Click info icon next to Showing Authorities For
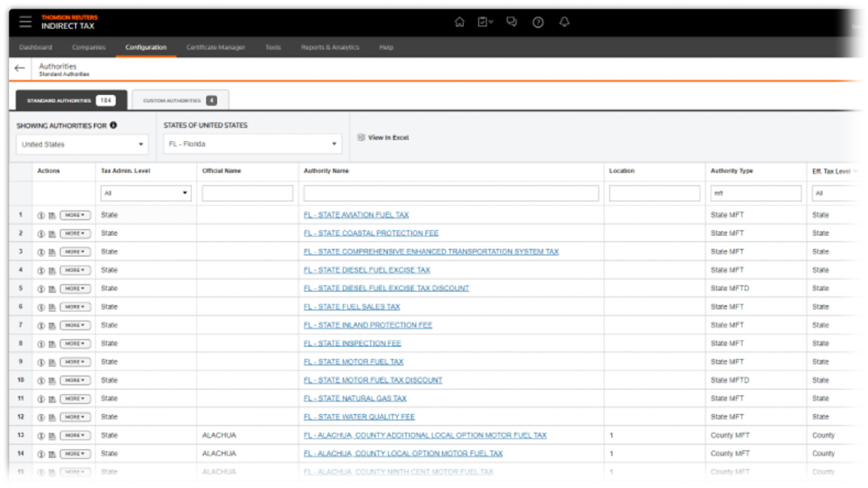 [x=113, y=125]
